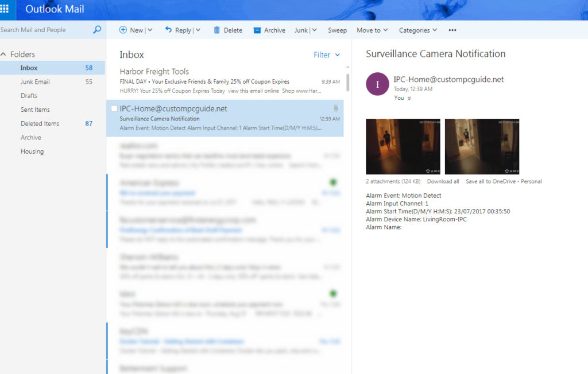The width and height of the screenshot is (588, 374).
Task: Open the Filter dropdown
Action: coord(327,54)
